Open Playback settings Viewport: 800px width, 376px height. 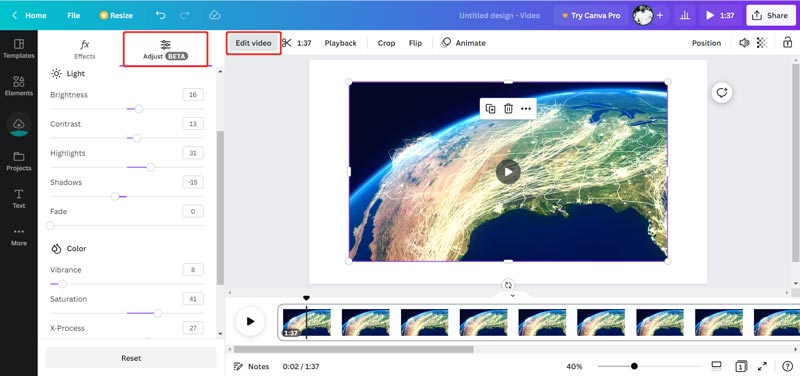[x=340, y=43]
